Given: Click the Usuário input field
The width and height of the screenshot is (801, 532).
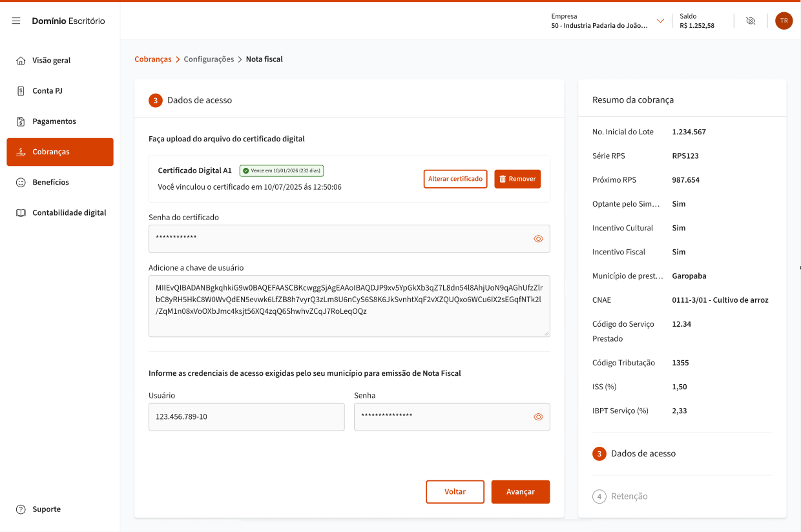Looking at the screenshot, I should (x=246, y=417).
